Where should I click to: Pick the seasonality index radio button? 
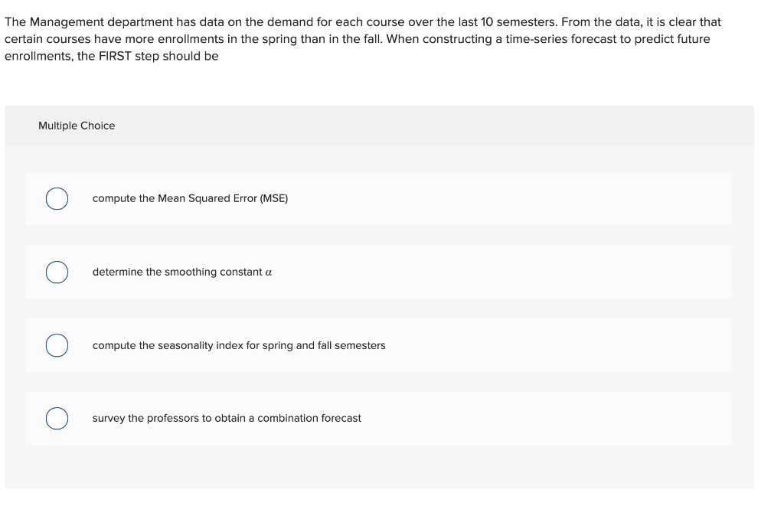tap(57, 345)
